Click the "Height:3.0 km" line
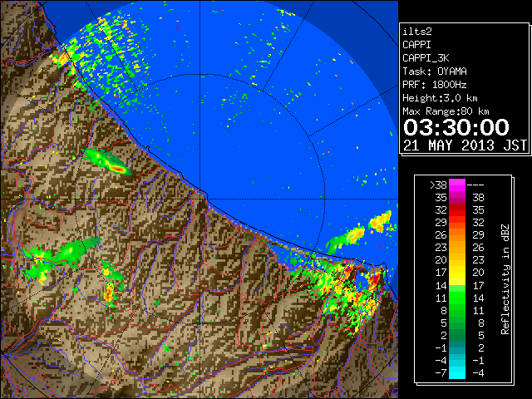The image size is (532, 399). (440, 98)
